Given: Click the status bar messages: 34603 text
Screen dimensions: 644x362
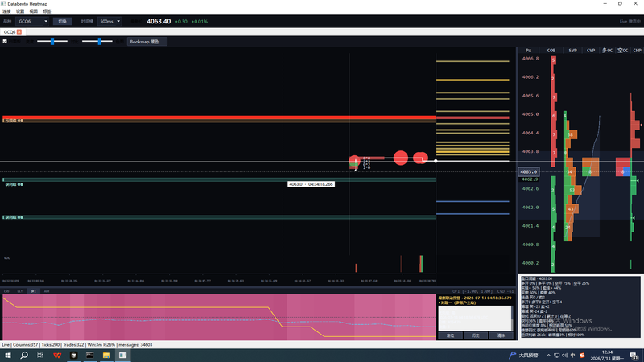Looking at the screenshot, I should pos(135,345).
